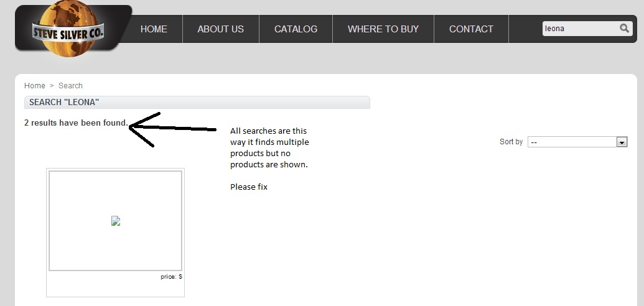Open the CONTACT page

coord(471,29)
